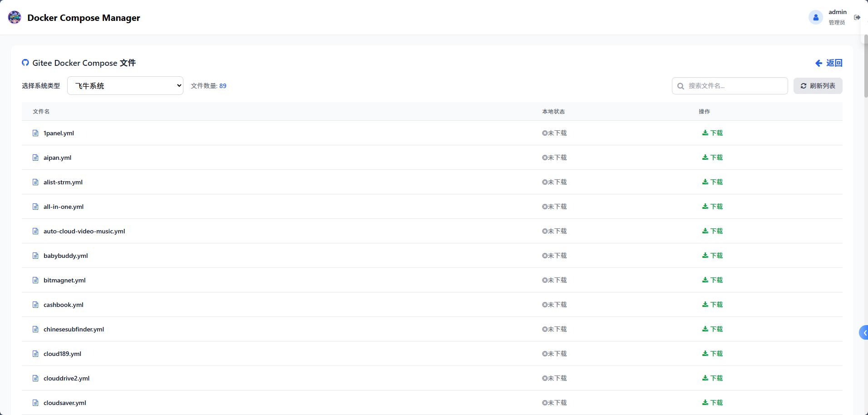This screenshot has height=415, width=868.
Task: Click the Gitee icon next to the heading
Action: pyautogui.click(x=25, y=63)
